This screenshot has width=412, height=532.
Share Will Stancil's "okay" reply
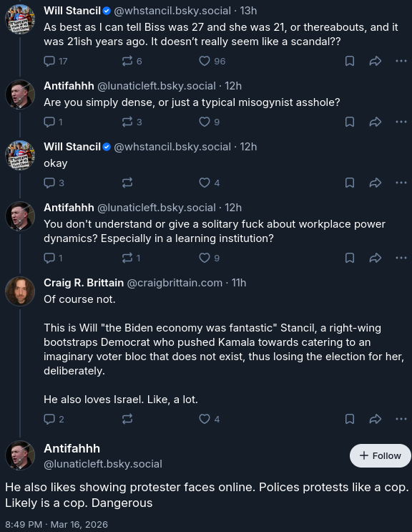coord(375,183)
